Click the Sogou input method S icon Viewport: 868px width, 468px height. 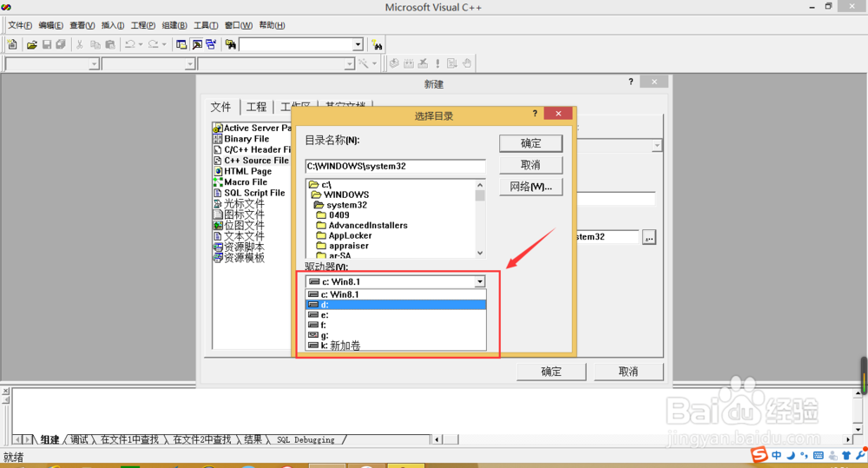(759, 455)
